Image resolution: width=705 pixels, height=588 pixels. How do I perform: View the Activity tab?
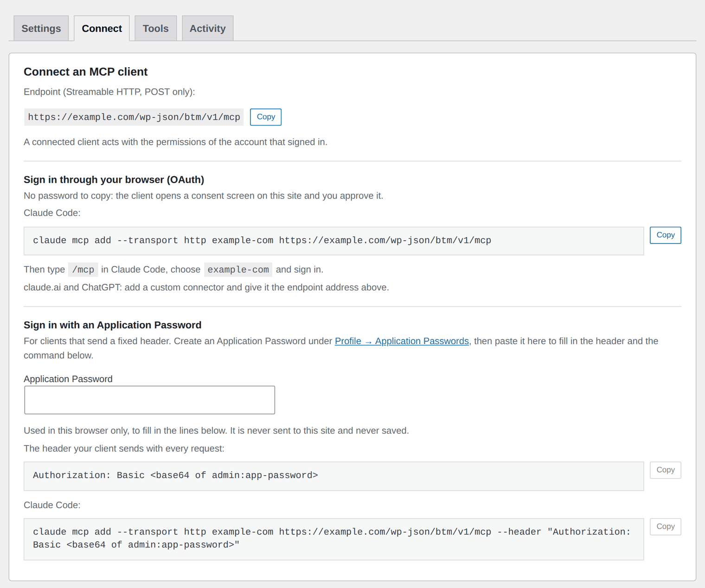[x=207, y=28]
